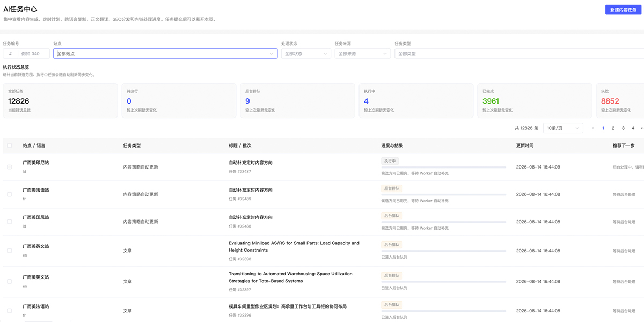Open the Transitioning to Automated Warehousing title
644x322 pixels.
point(290,277)
